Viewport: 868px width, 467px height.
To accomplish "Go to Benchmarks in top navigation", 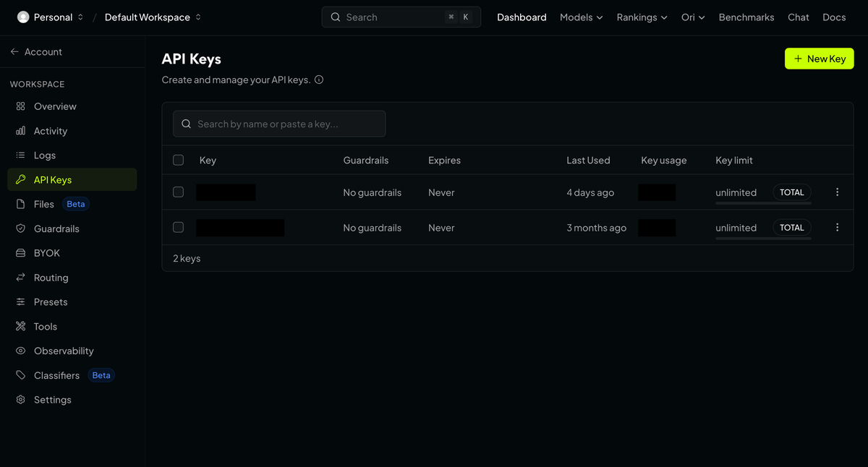I will pyautogui.click(x=746, y=17).
